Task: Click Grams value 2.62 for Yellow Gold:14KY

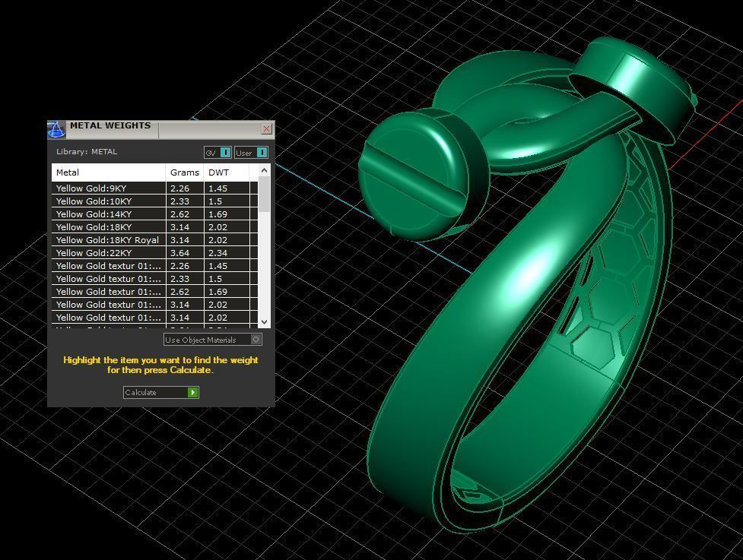Action: [x=180, y=214]
